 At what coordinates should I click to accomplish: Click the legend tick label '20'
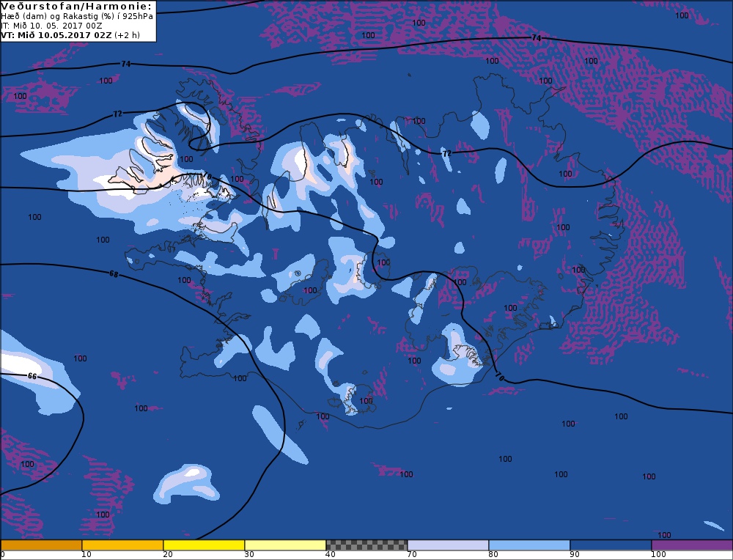[168, 555]
